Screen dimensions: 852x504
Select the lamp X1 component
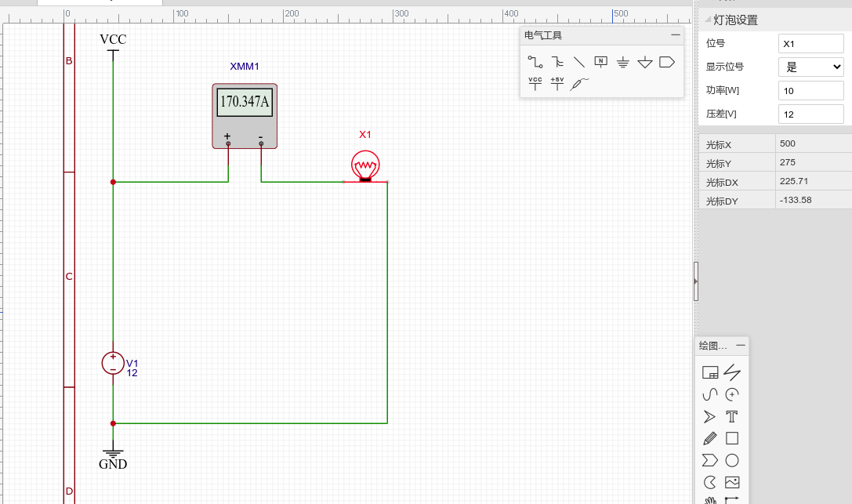tap(365, 166)
